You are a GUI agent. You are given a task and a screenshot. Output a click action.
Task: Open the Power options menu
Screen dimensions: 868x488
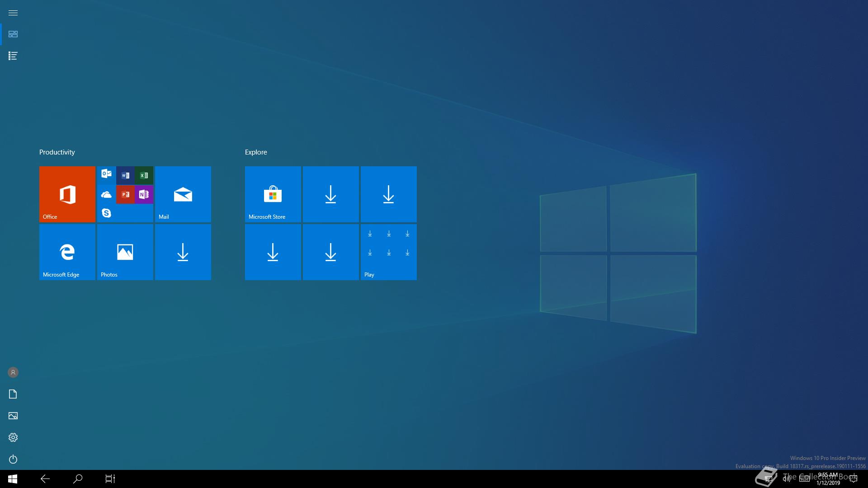click(13, 459)
